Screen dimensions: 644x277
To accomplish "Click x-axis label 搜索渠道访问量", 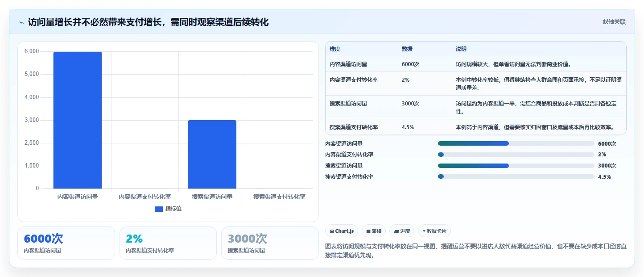I will 212,197.
